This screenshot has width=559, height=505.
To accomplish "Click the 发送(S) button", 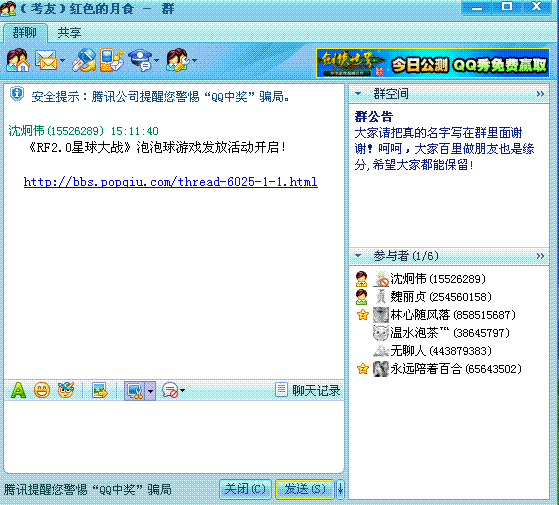I will coord(305,489).
